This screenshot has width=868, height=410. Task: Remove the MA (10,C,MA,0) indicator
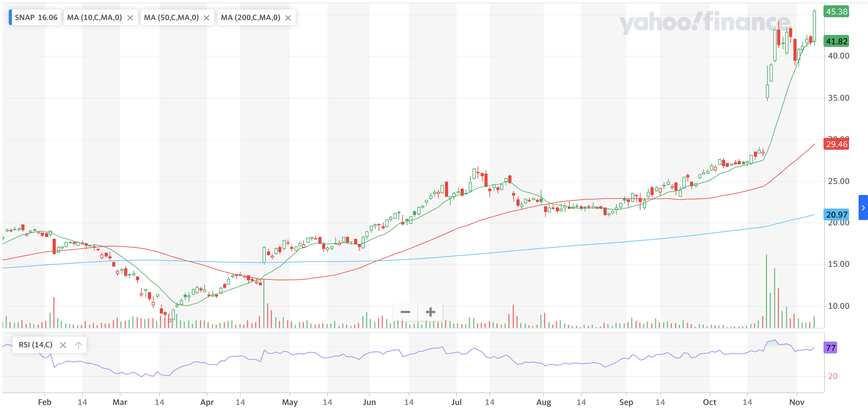(x=130, y=18)
